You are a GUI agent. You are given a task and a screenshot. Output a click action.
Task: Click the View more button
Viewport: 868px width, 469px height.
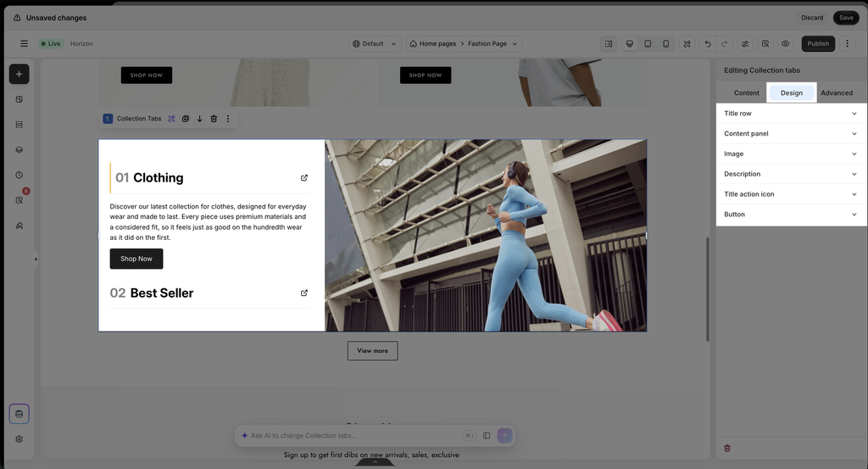point(373,350)
